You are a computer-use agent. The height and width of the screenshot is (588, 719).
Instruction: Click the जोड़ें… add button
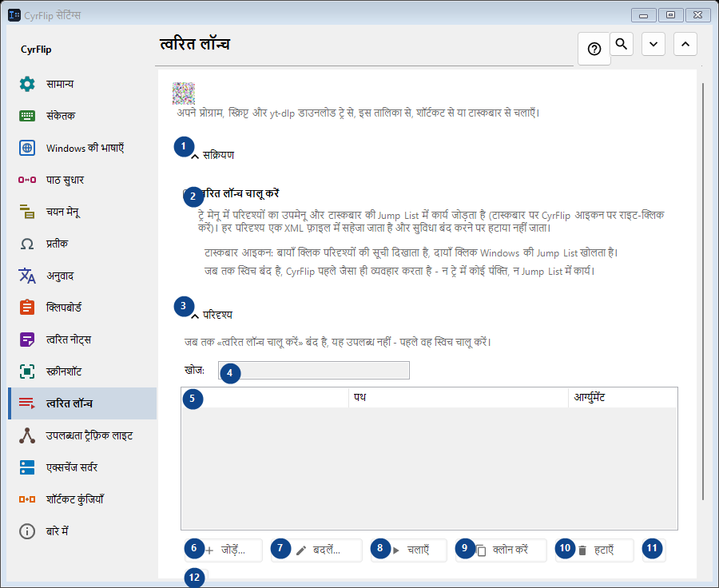(x=224, y=550)
